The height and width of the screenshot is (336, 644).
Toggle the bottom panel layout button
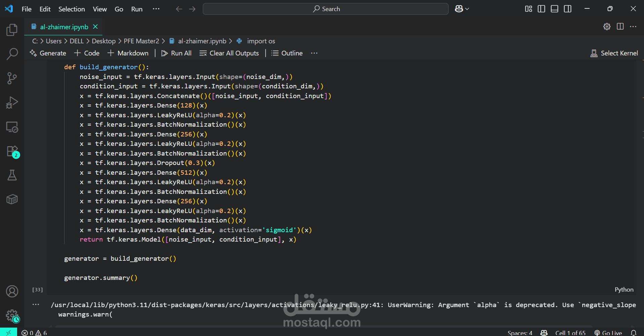554,9
